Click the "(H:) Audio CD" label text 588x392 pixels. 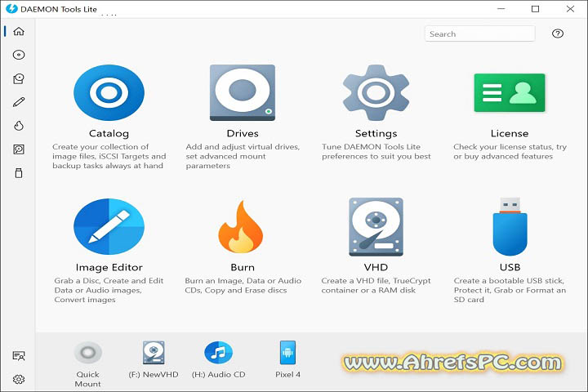pyautogui.click(x=218, y=374)
